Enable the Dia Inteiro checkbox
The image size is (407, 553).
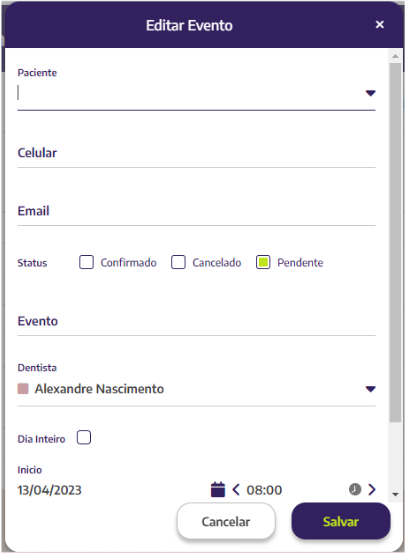click(84, 437)
